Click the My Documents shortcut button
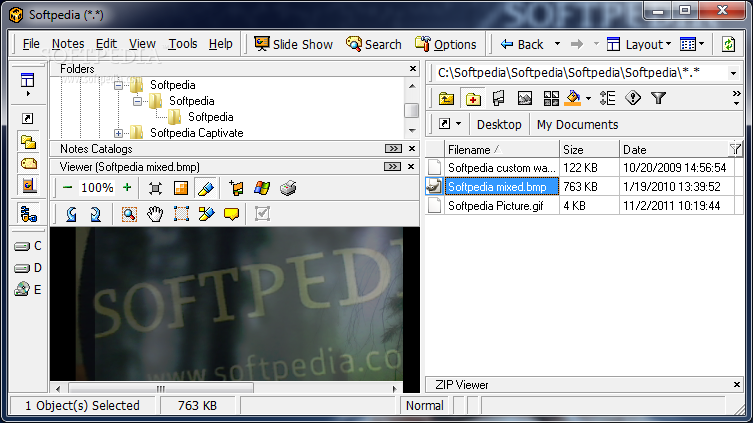 tap(577, 124)
